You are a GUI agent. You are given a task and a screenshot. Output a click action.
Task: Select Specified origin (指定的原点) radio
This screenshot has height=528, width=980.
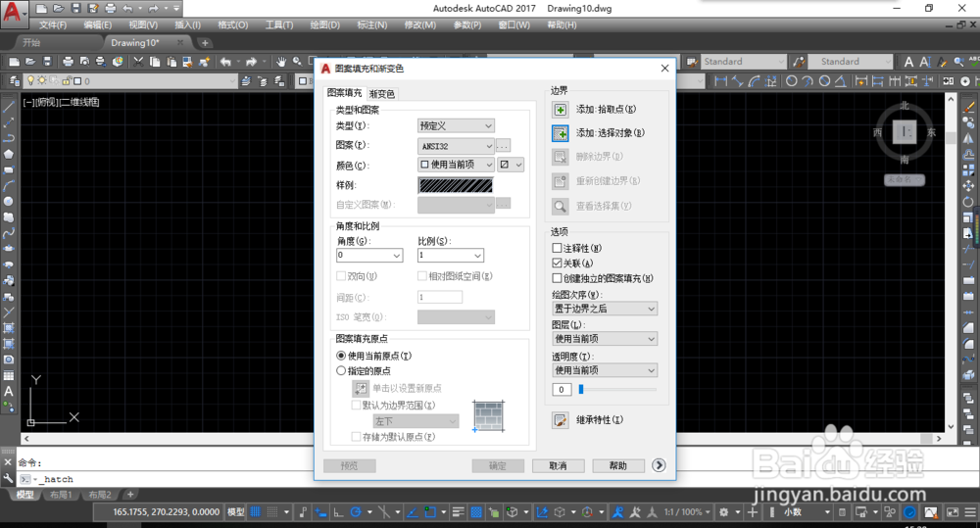click(x=341, y=370)
